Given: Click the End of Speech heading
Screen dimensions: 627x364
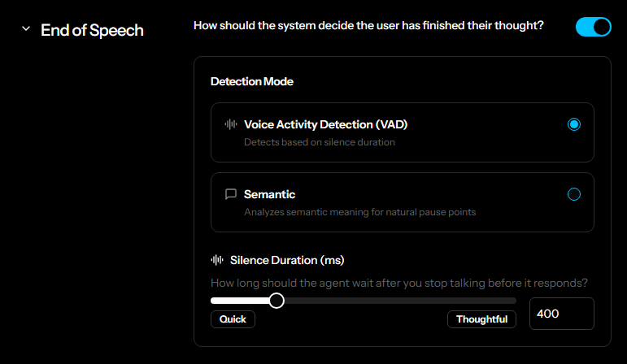Looking at the screenshot, I should [x=92, y=30].
